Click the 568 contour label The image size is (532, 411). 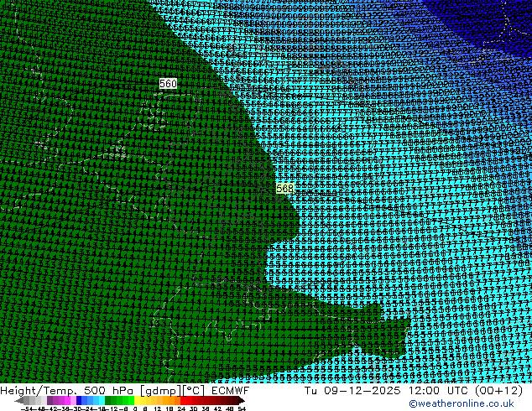[284, 189]
